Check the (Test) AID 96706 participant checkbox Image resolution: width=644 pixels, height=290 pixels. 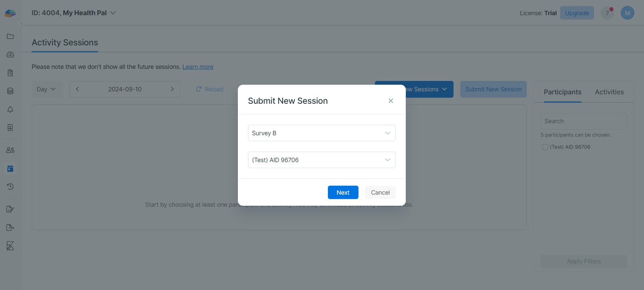(545, 147)
